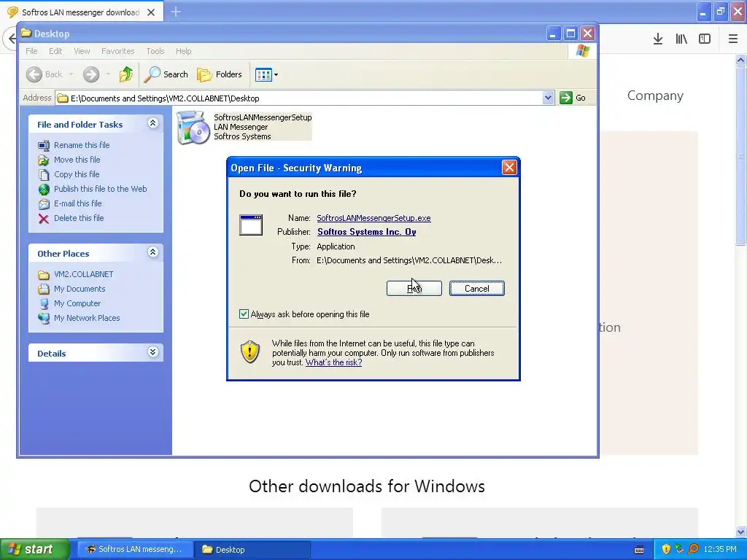Screen dimensions: 747x560
Task: Click the My Computer icon in Other Places
Action: tap(44, 304)
